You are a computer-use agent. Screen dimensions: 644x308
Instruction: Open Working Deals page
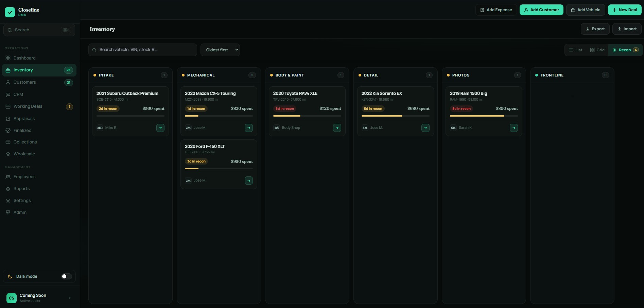coord(39,106)
